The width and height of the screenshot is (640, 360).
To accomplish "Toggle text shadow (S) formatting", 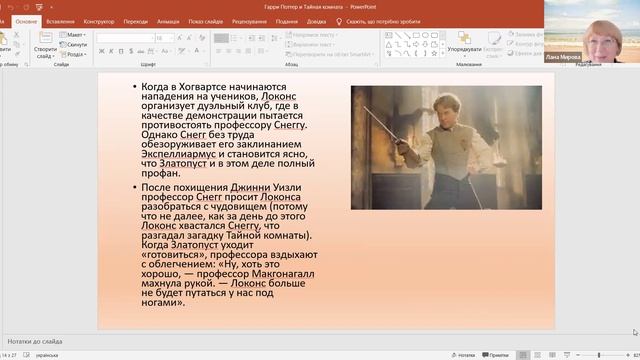I will (x=131, y=51).
